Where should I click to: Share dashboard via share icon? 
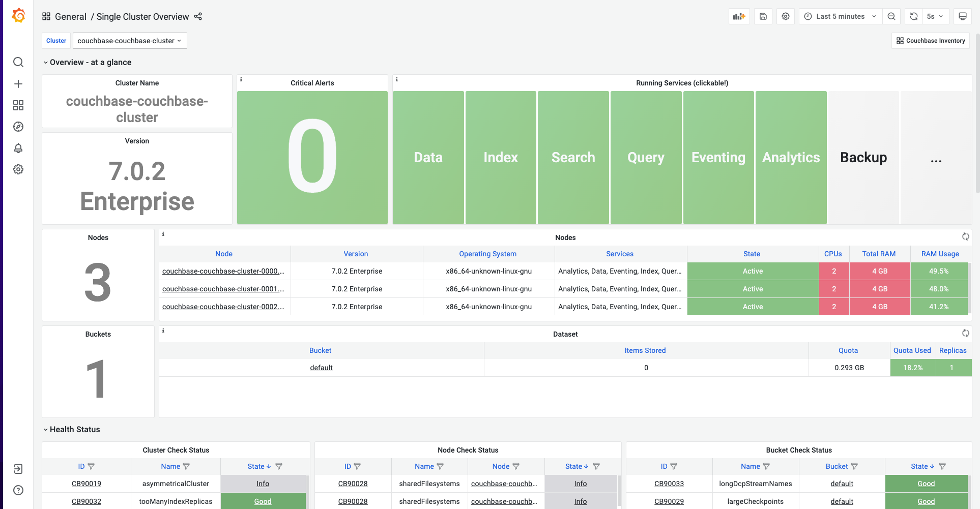pyautogui.click(x=198, y=16)
